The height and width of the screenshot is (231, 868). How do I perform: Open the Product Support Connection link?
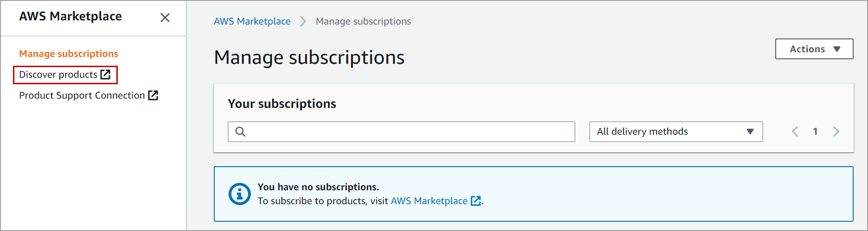click(x=82, y=95)
